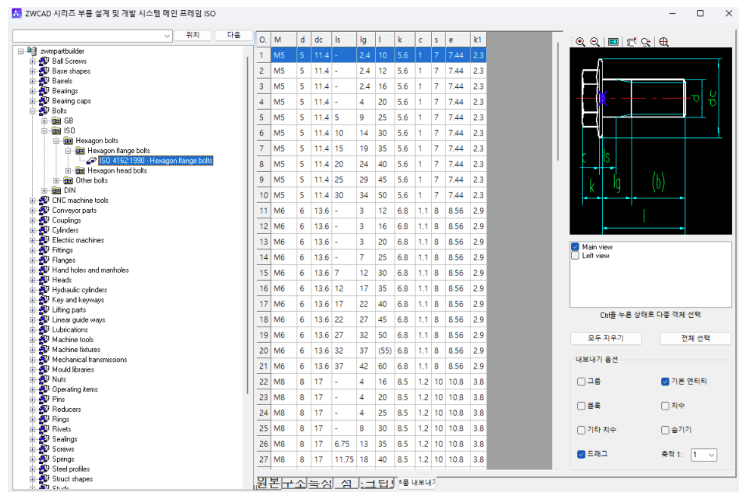The height and width of the screenshot is (500, 750).
Task: Uncheck the 드래그 checkbox
Action: (x=581, y=454)
